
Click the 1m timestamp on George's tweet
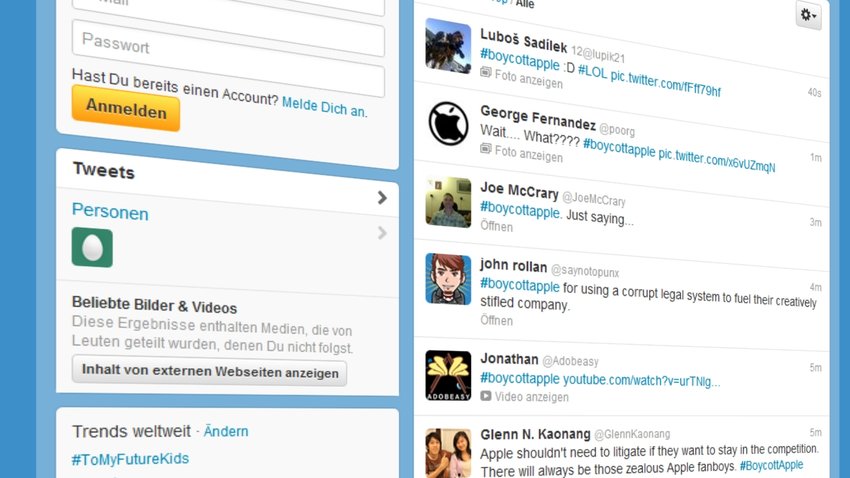tap(816, 158)
